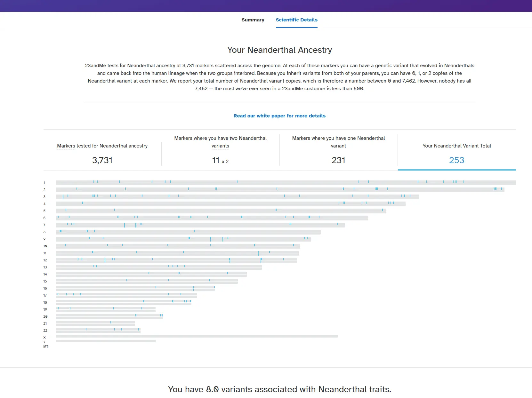Click the chromosome 5 bar
The image size is (532, 398).
click(221, 211)
